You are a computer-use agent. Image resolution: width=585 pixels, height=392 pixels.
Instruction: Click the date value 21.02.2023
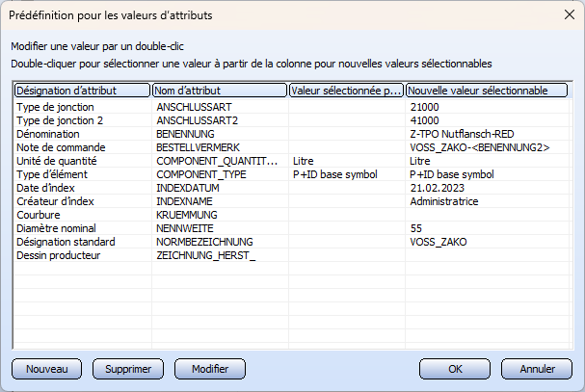[x=438, y=188]
